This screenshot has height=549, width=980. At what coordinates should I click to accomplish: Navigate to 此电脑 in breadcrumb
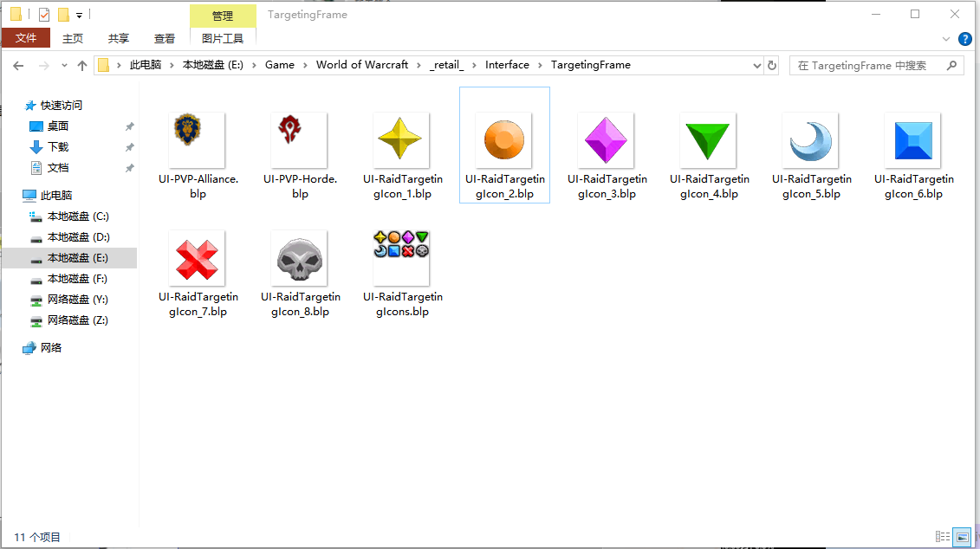click(x=146, y=65)
